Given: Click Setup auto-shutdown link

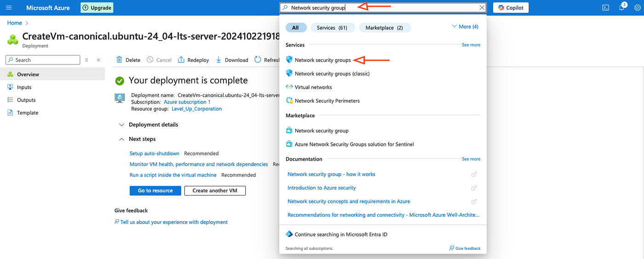Looking at the screenshot, I should 154,153.
